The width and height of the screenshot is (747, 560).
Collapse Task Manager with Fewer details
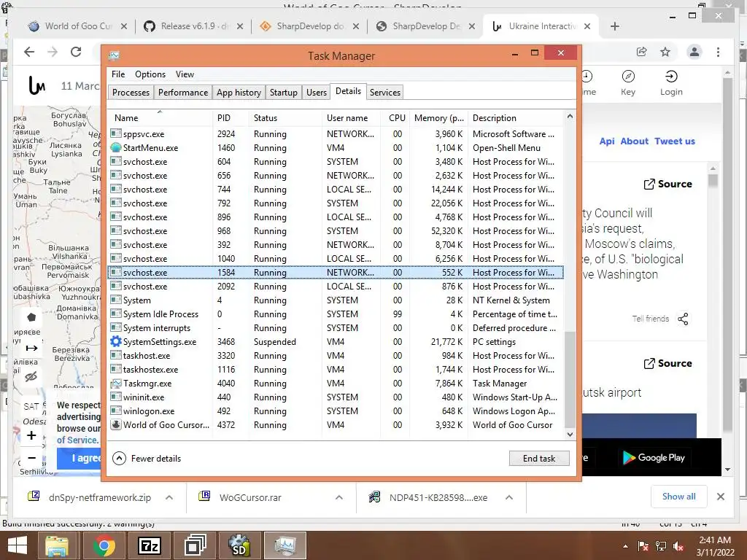pyautogui.click(x=147, y=458)
